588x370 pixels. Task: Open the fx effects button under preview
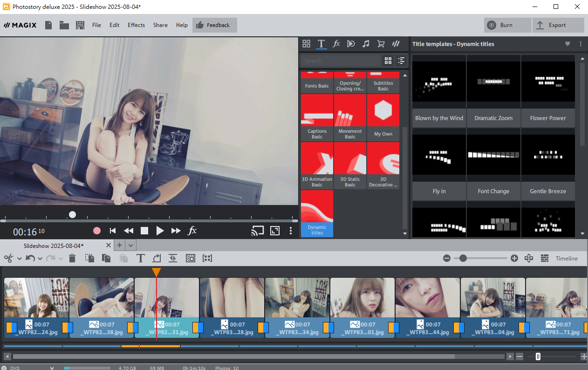coord(192,231)
